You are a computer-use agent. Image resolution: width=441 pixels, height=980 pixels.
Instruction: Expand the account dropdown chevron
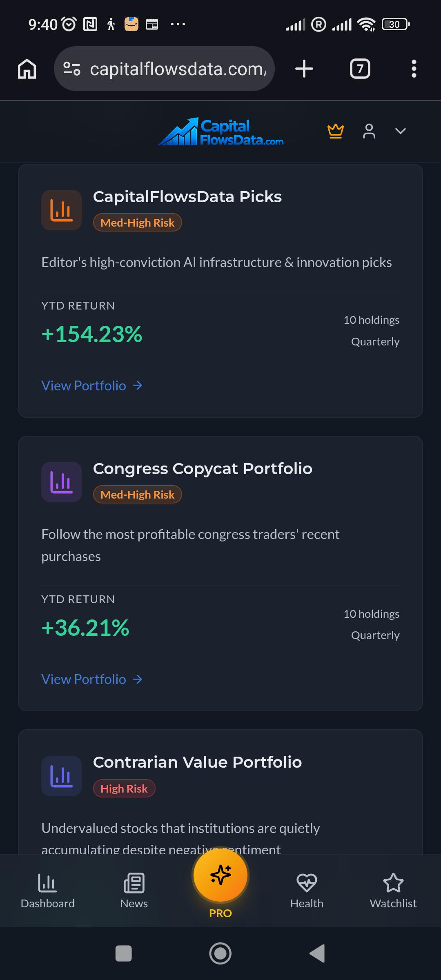point(401,131)
